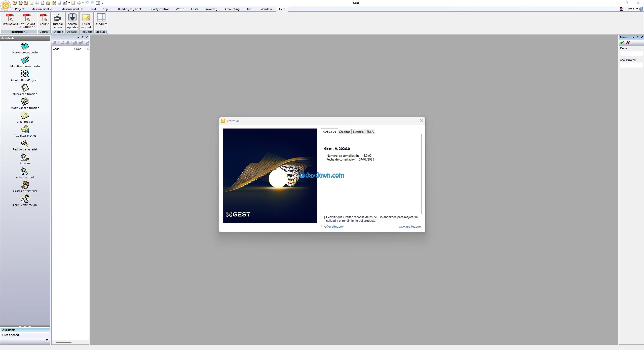
Task: Open Arboles Base-Proyecto assistant
Action: (x=25, y=76)
